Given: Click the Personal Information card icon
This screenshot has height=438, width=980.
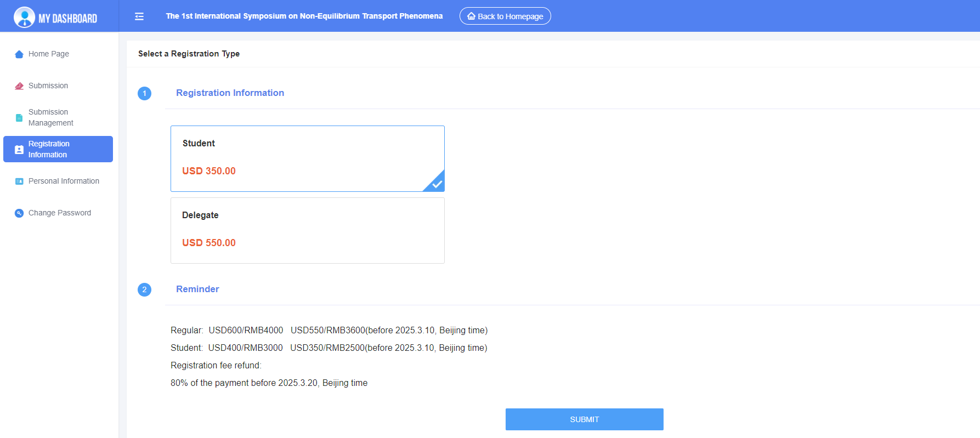Looking at the screenshot, I should [19, 181].
